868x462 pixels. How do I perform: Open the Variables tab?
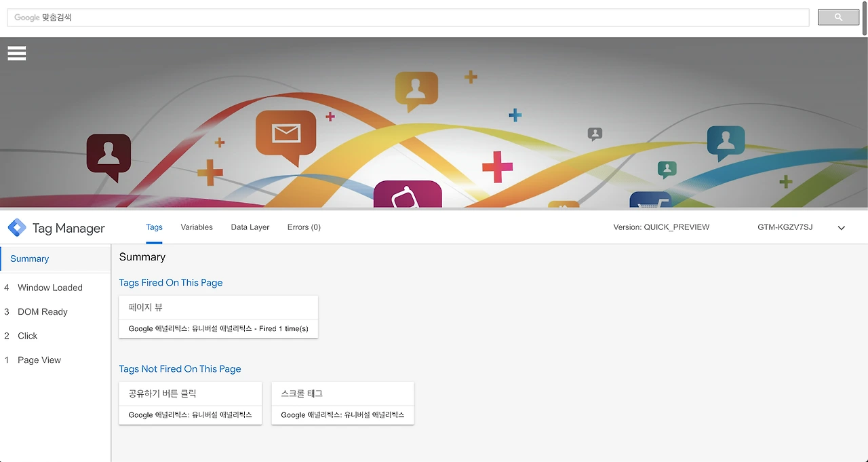pos(197,227)
